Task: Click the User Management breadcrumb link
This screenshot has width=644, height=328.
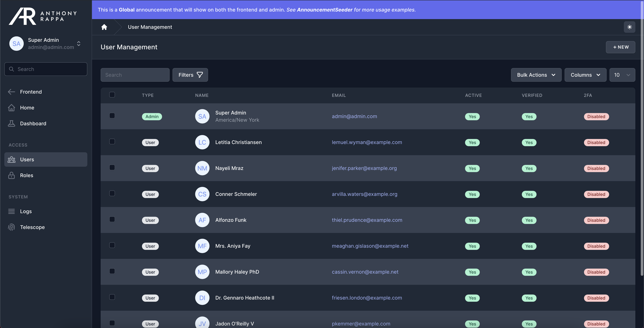Action: (150, 26)
